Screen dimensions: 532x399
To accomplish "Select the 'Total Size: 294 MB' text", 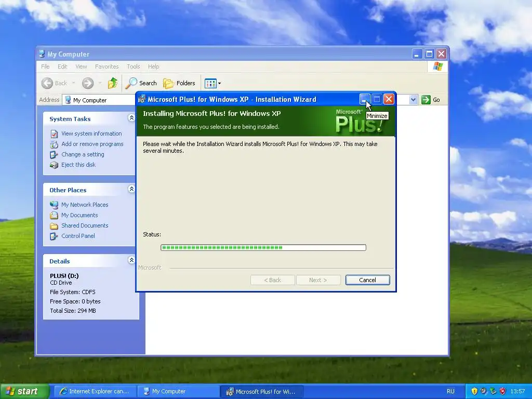I will tap(73, 311).
